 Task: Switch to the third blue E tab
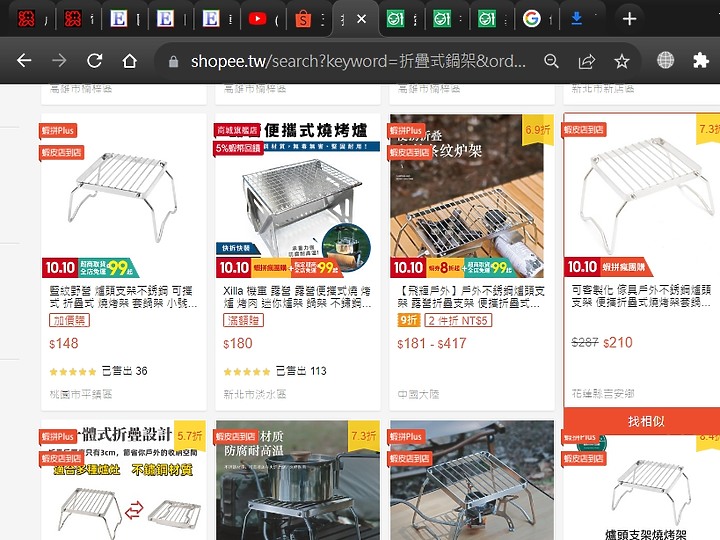[x=211, y=19]
